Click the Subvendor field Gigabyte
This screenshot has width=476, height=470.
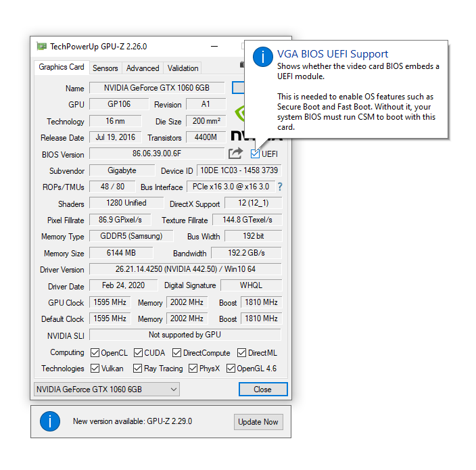coord(122,170)
